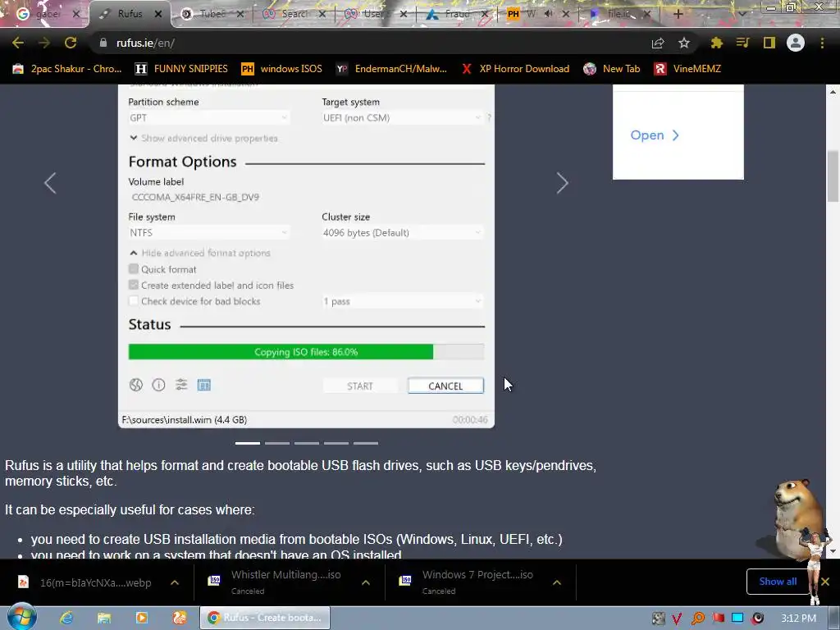Open the File system NTFS dropdown
Viewport: 840px width, 630px height.
point(209,232)
